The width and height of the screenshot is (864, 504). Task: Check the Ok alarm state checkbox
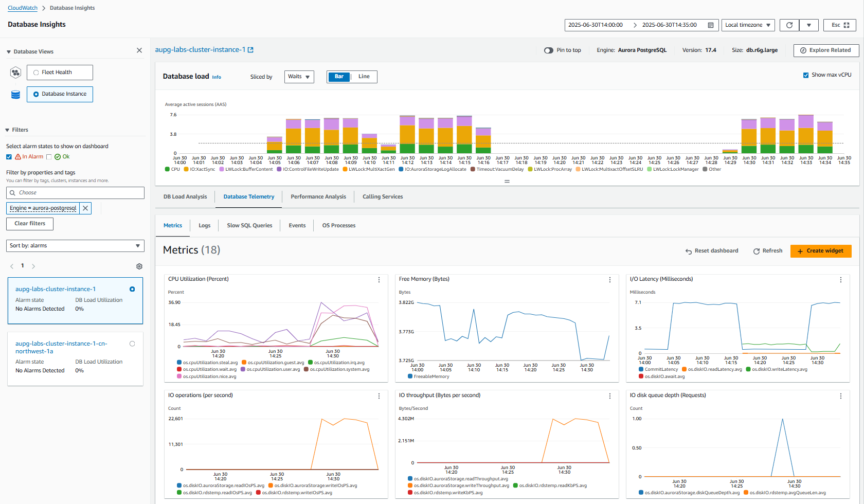49,157
